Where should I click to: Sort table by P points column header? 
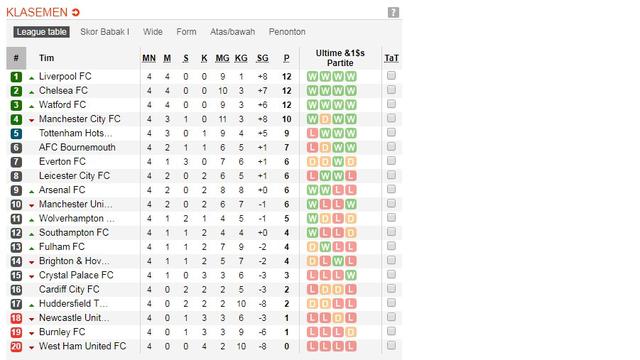pos(287,58)
